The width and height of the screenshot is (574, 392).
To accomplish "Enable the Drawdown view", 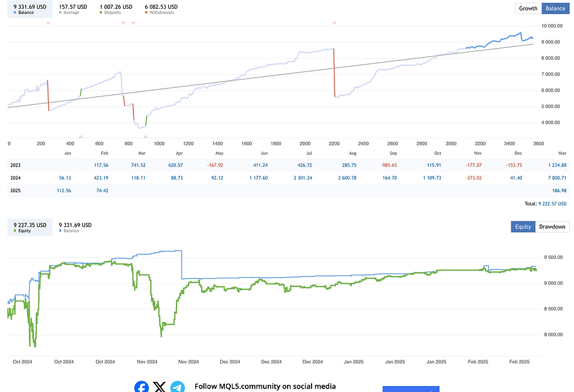I will tap(552, 226).
